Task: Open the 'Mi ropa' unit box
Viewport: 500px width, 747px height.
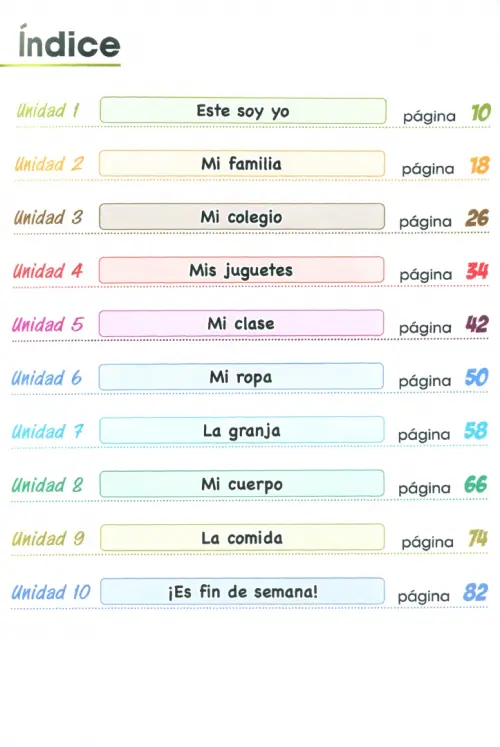Action: [241, 377]
